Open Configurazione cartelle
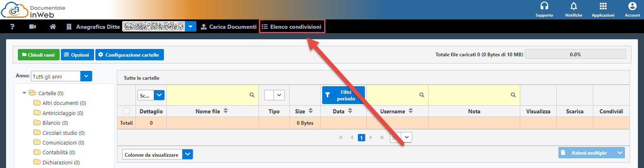The width and height of the screenshot is (644, 168). pos(129,55)
